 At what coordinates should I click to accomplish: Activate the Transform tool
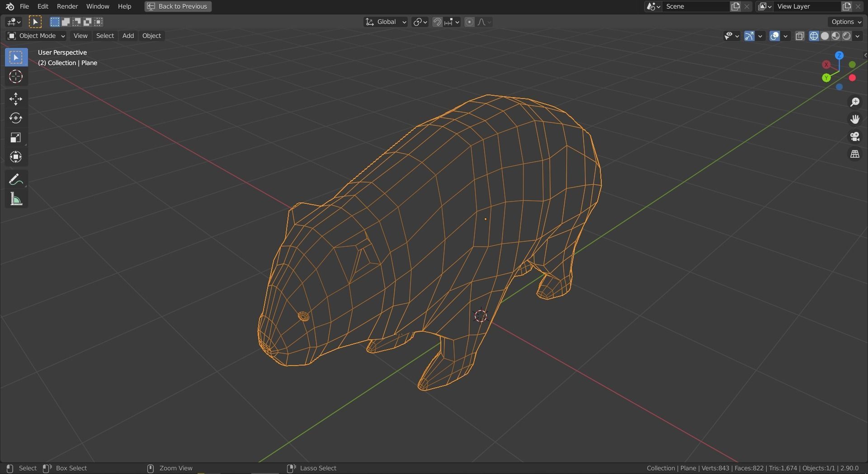[16, 157]
